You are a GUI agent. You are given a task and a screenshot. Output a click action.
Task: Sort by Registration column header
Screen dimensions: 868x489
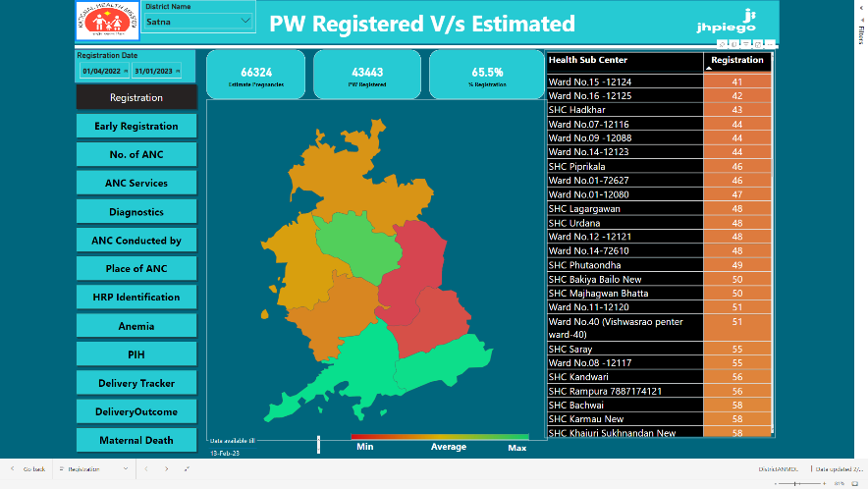tap(736, 61)
